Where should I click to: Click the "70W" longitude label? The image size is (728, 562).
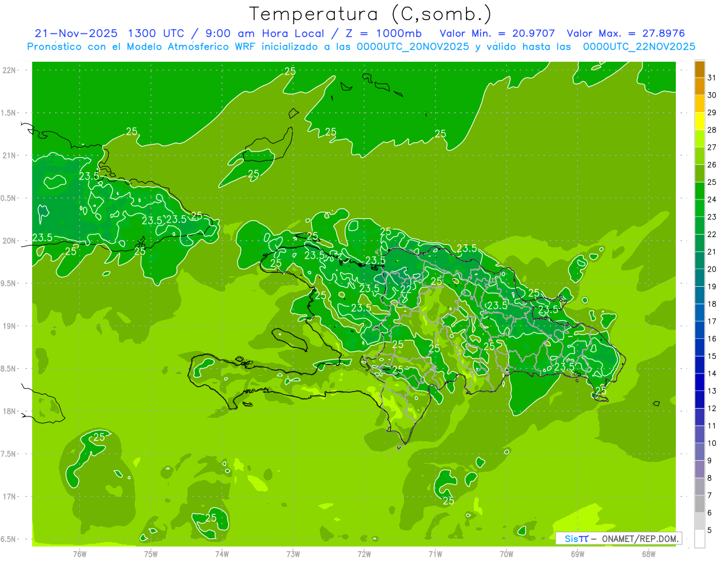point(507,554)
